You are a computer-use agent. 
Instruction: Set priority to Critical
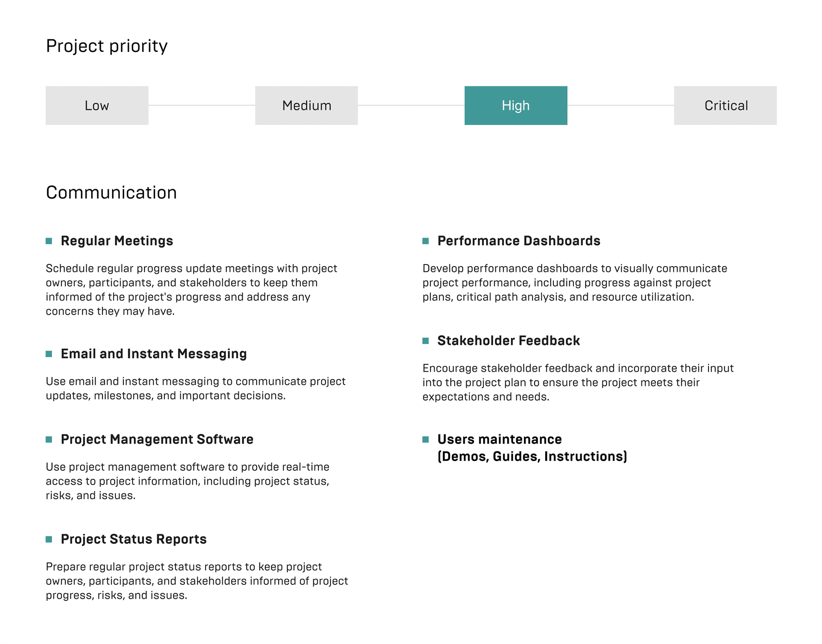[725, 106]
